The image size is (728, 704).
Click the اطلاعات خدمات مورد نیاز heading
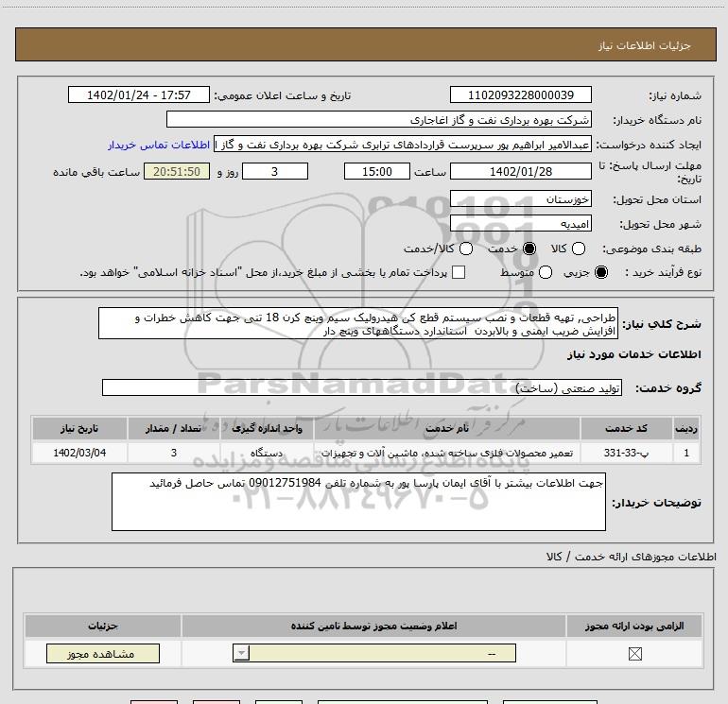[633, 354]
